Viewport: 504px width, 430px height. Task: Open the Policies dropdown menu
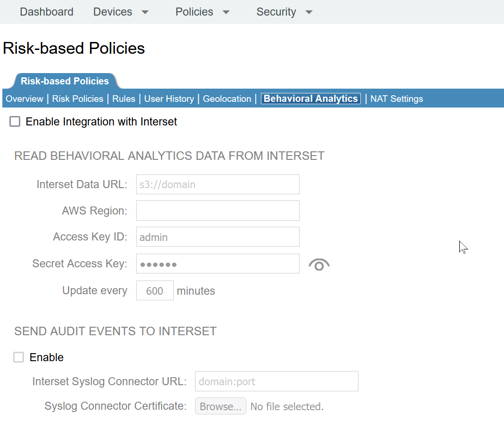pyautogui.click(x=202, y=12)
